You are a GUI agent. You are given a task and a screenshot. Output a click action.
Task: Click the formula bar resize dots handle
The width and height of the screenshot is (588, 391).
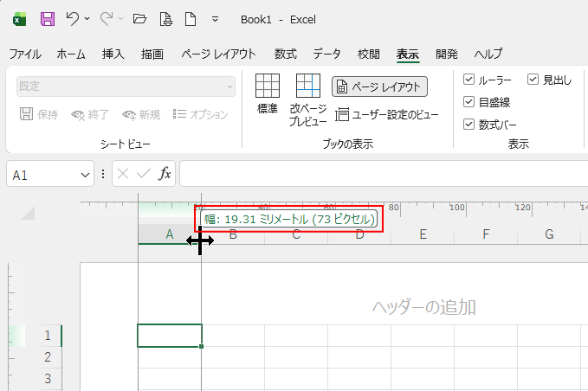[x=103, y=174]
